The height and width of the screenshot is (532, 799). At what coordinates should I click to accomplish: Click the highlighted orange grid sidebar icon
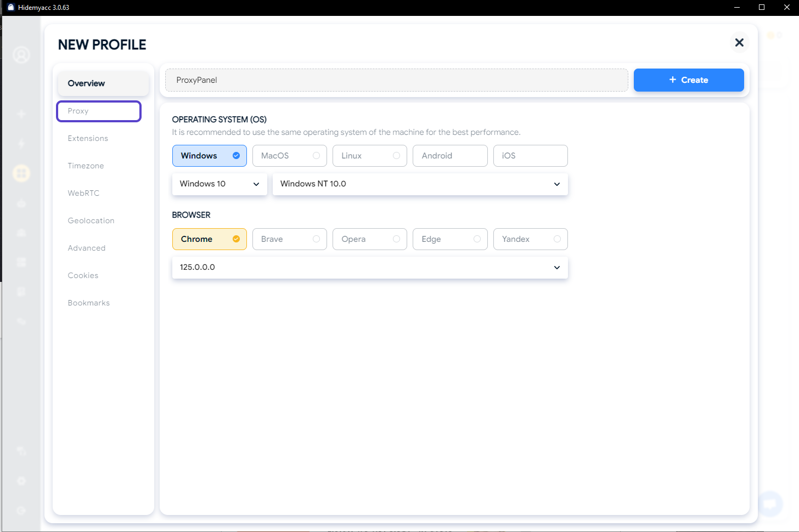21,174
